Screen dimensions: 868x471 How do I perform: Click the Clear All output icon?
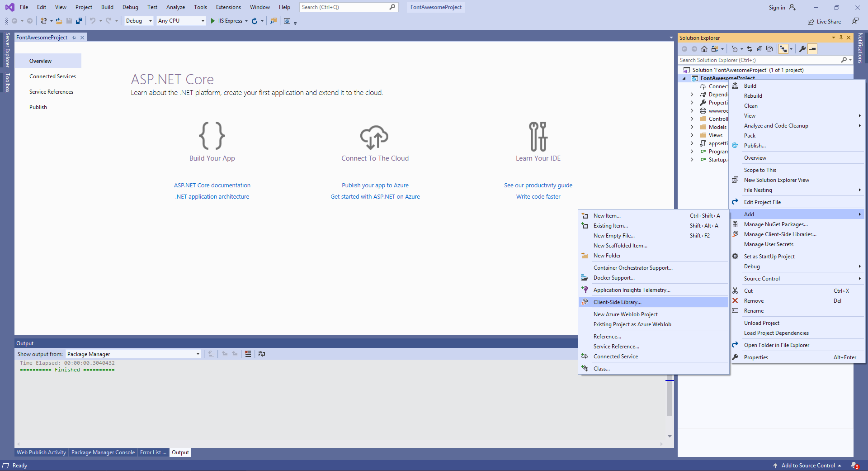pyautogui.click(x=248, y=354)
